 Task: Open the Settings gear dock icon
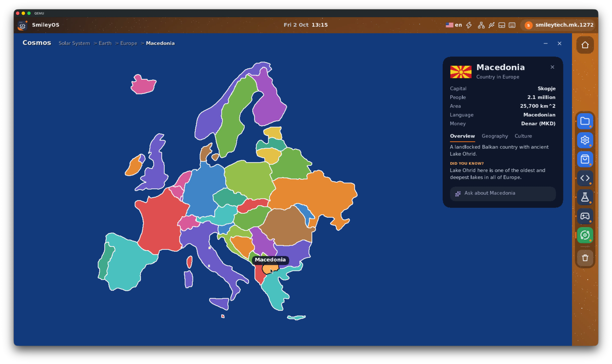[585, 140]
